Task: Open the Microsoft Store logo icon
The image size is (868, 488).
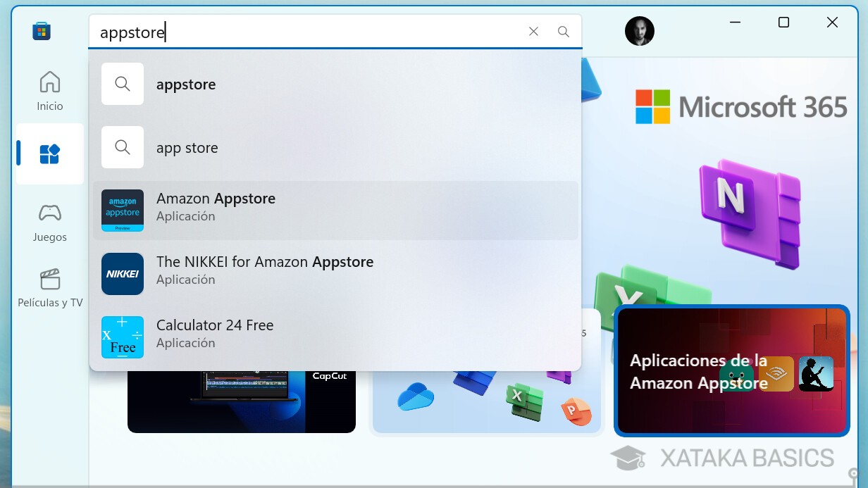Action: pyautogui.click(x=42, y=31)
